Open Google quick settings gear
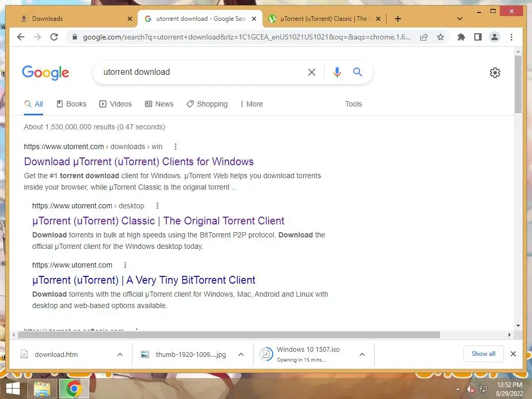The height and width of the screenshot is (399, 532). click(x=495, y=73)
